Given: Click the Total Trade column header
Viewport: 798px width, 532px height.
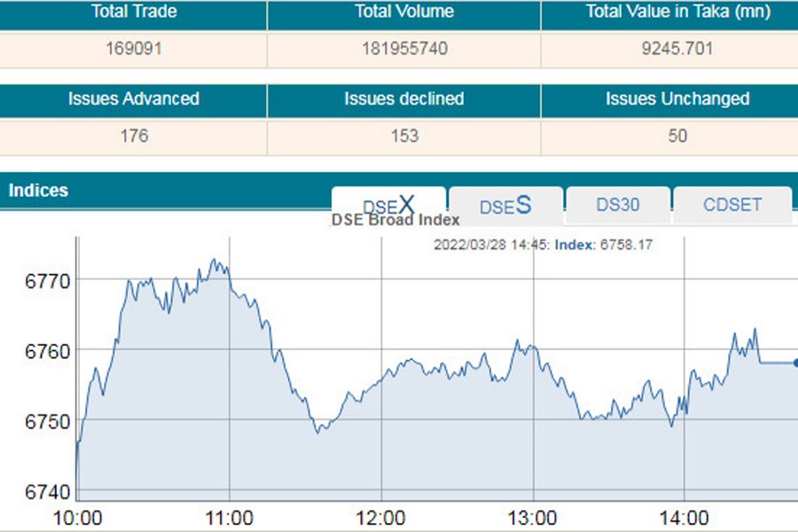Looking at the screenshot, I should click(133, 12).
